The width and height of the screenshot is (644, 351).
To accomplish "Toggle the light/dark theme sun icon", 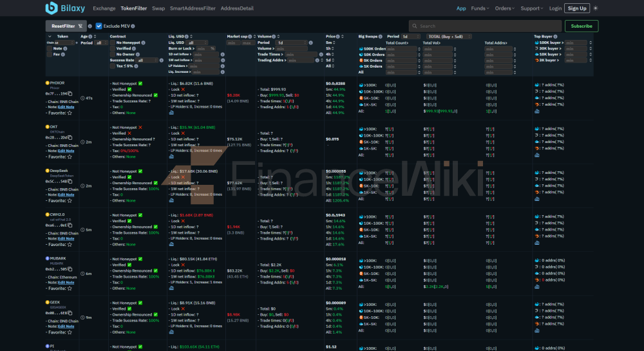I will 596,8.
